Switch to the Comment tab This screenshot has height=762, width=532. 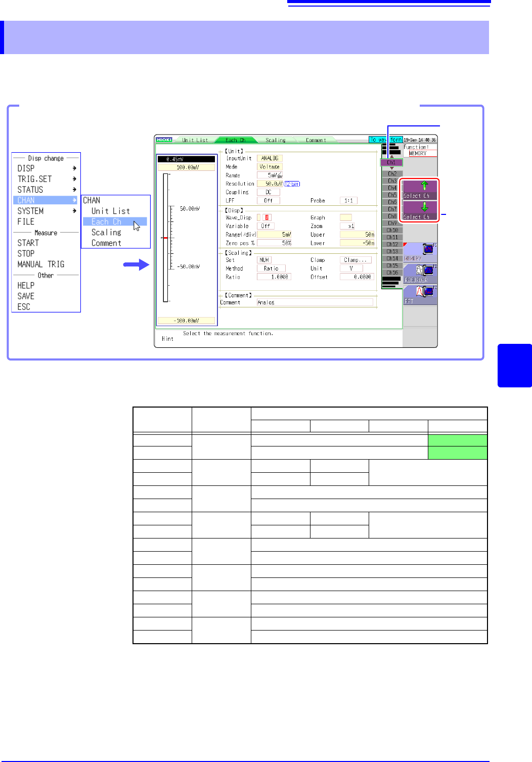pos(316,140)
